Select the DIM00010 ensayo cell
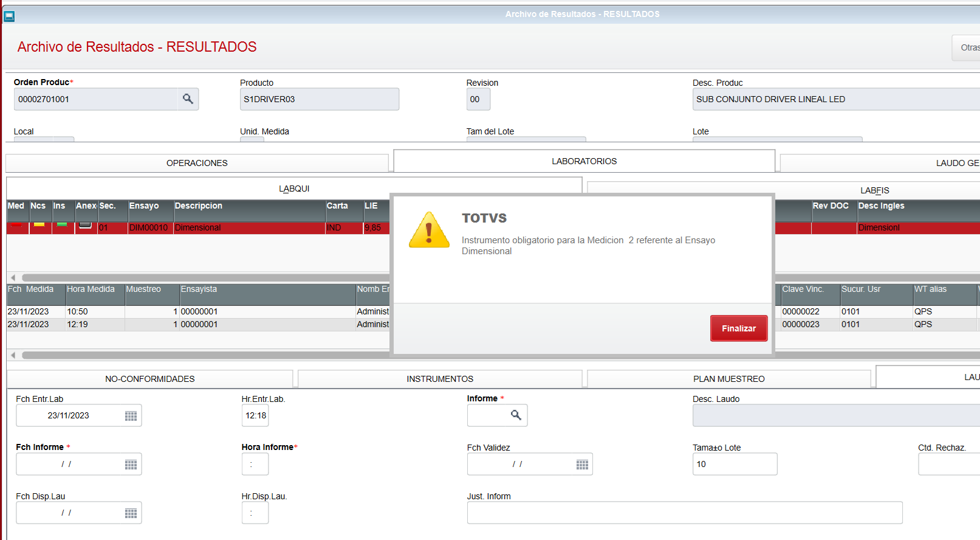The width and height of the screenshot is (980, 540). [151, 227]
